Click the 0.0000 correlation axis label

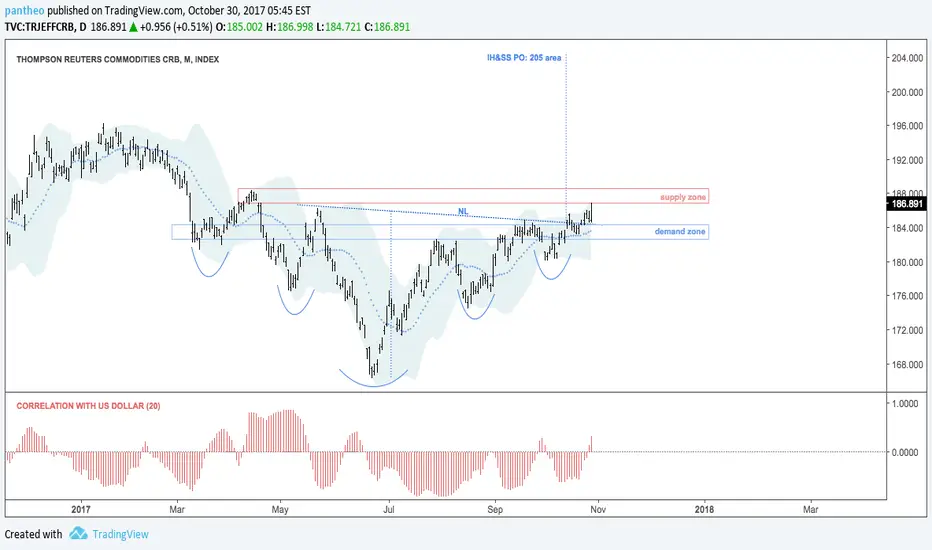pos(905,452)
